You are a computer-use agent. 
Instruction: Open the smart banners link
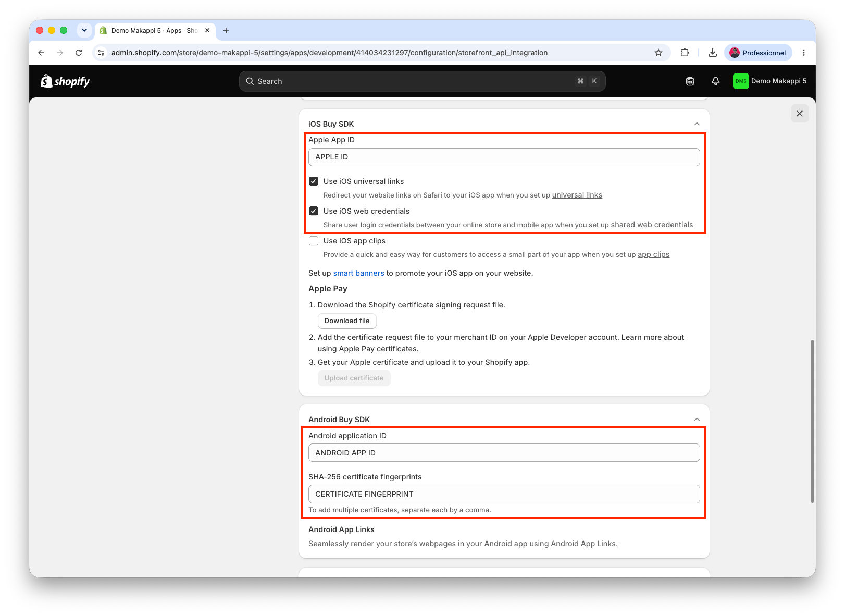[359, 273]
